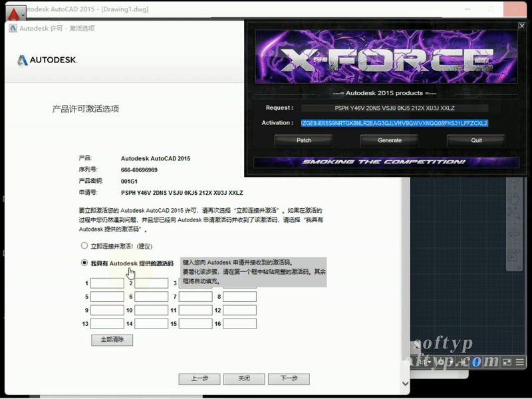The height and width of the screenshot is (399, 532).
Task: Select Zoom Extents tool in navigation bar
Action: [x=514, y=213]
